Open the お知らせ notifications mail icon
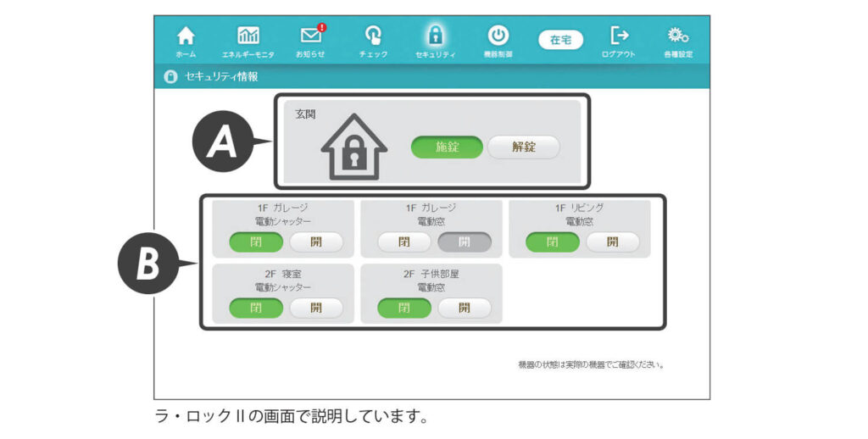 (x=312, y=34)
